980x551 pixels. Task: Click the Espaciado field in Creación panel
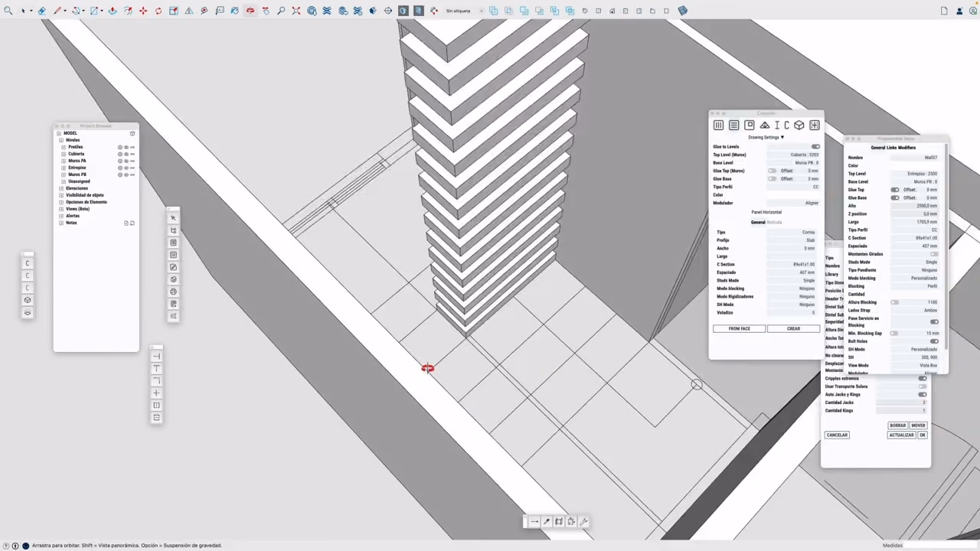pyautogui.click(x=792, y=272)
